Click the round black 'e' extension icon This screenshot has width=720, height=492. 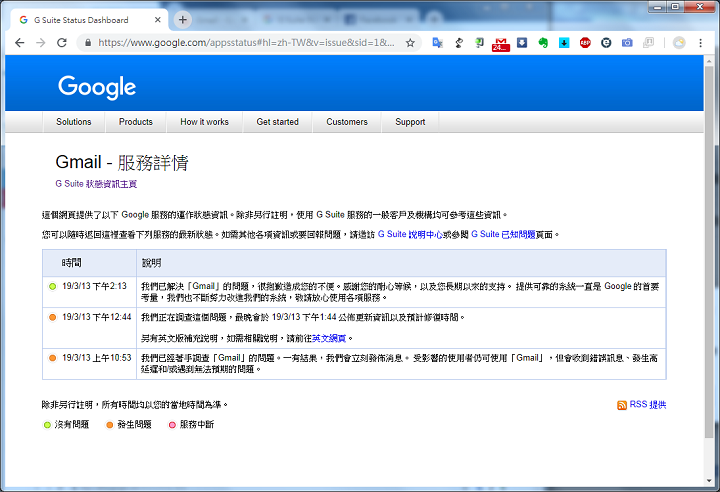pos(606,43)
